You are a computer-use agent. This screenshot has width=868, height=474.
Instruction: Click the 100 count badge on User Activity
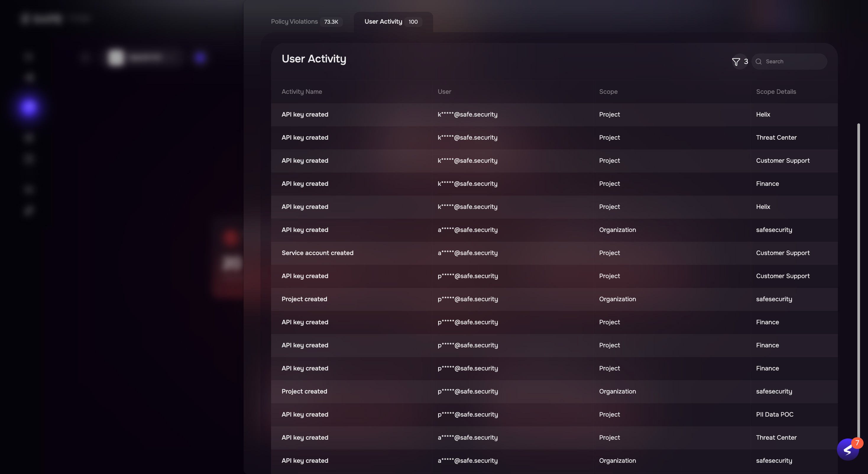413,22
